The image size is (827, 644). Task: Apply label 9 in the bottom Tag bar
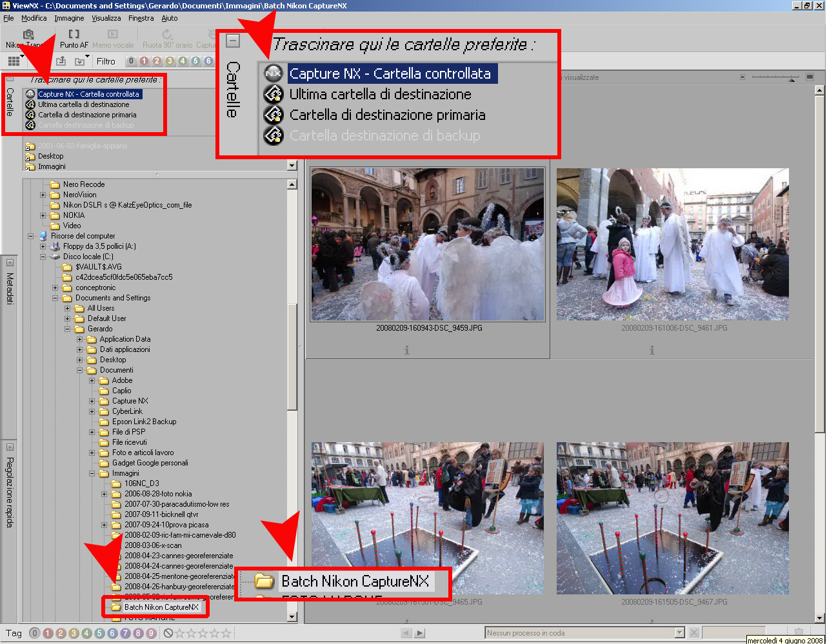[151, 634]
